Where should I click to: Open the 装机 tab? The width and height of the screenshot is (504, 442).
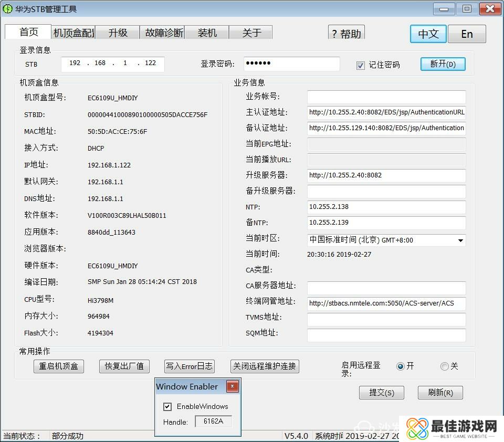tap(207, 33)
